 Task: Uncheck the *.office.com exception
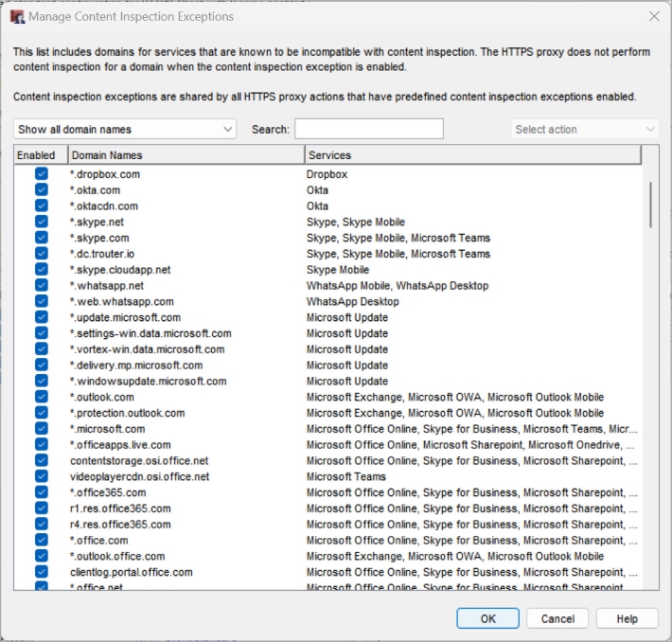42,540
